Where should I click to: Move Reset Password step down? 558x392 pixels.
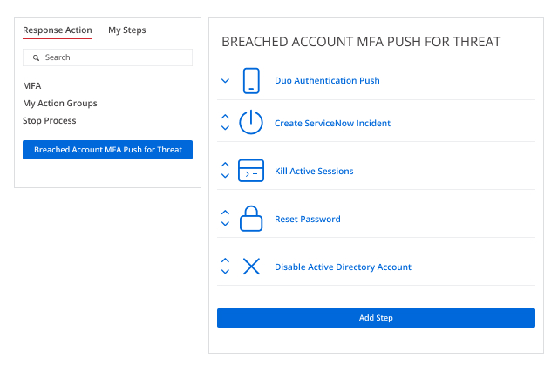[225, 224]
